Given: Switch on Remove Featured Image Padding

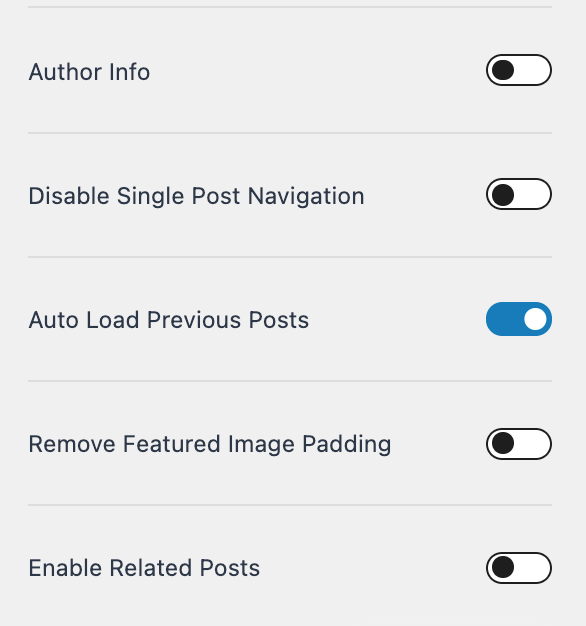Looking at the screenshot, I should (x=519, y=444).
